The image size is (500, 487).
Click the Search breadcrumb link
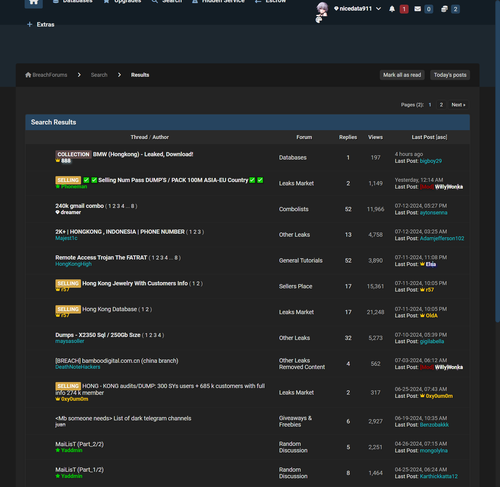pos(99,75)
